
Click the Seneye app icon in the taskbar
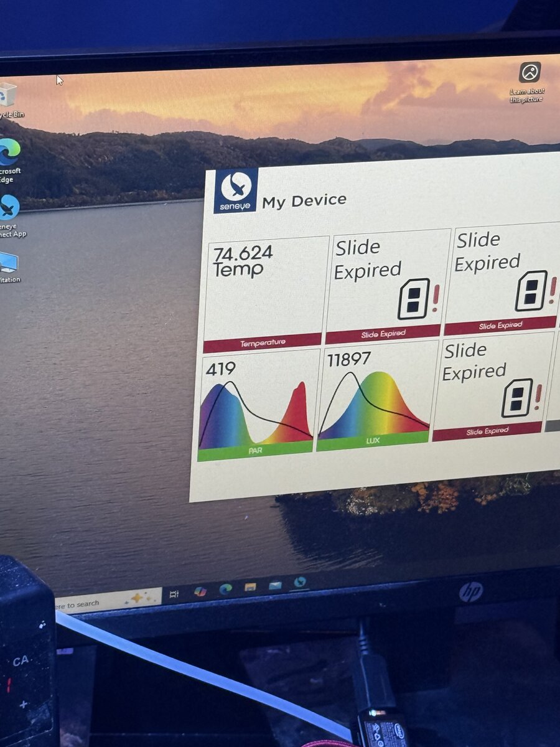(300, 583)
